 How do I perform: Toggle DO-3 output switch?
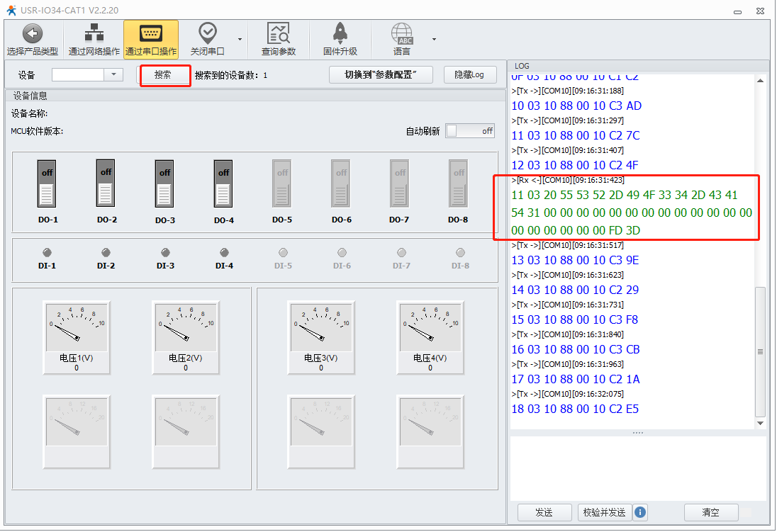coord(164,183)
